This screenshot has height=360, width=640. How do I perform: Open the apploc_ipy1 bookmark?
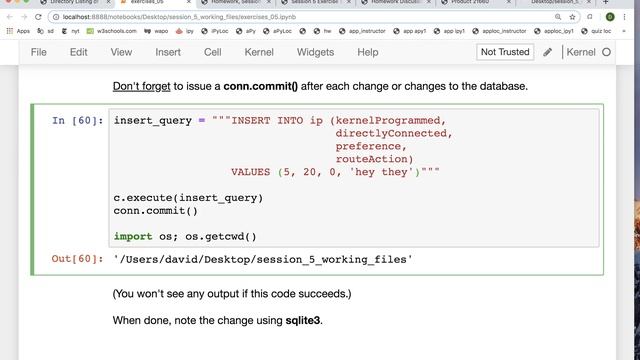point(554,31)
